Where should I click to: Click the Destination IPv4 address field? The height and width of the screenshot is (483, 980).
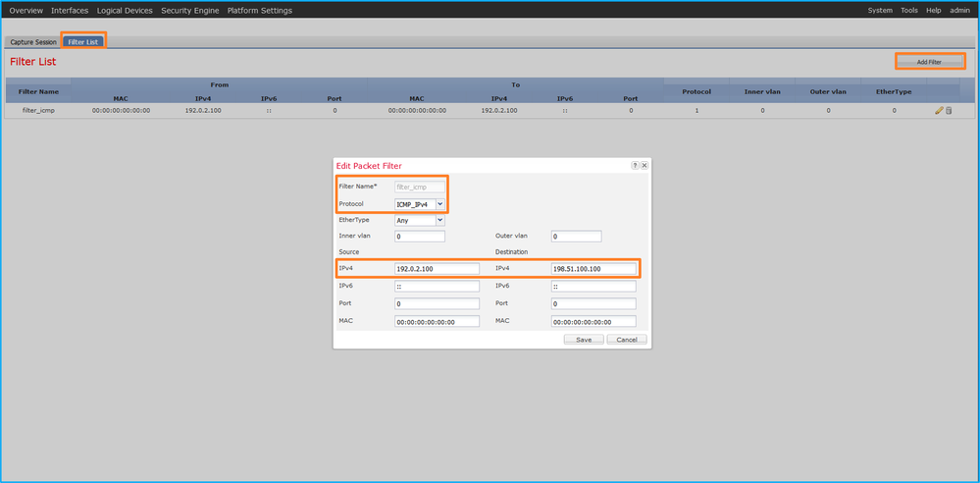[593, 269]
